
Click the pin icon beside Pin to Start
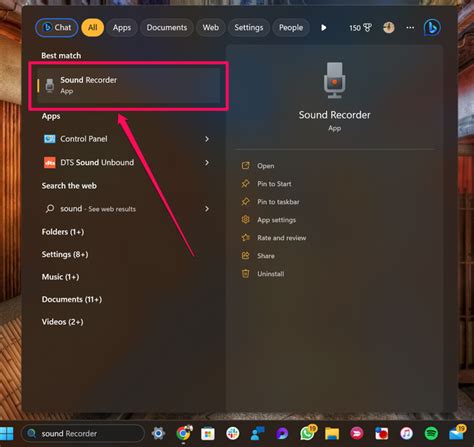pos(246,184)
